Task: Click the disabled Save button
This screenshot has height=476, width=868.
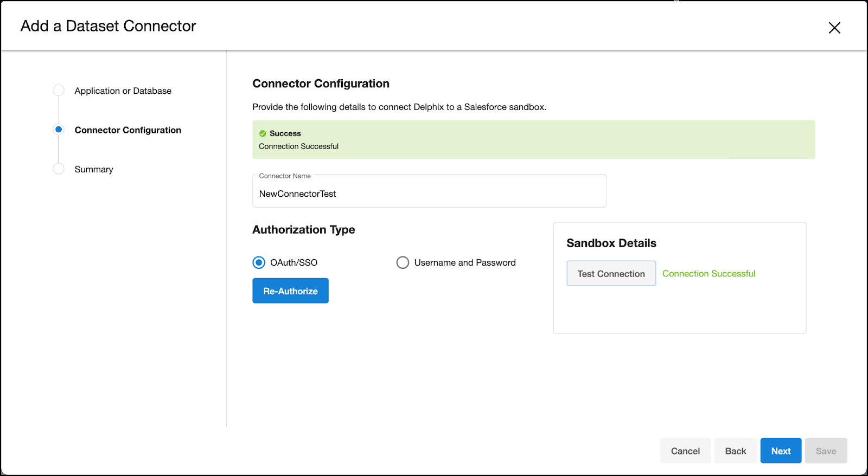Action: pyautogui.click(x=826, y=451)
